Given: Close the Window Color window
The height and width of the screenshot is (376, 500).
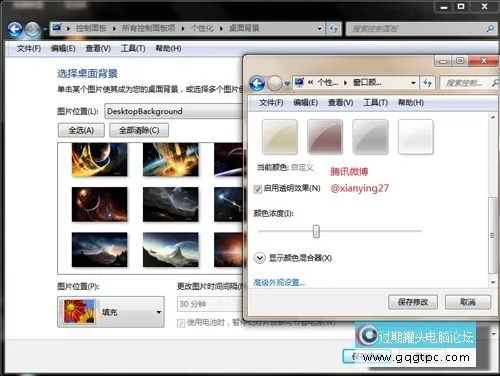Looking at the screenshot, I should click(484, 61).
